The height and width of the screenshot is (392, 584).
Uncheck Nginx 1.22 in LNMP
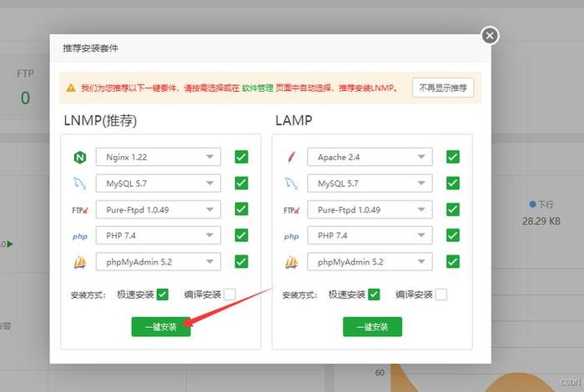point(241,157)
